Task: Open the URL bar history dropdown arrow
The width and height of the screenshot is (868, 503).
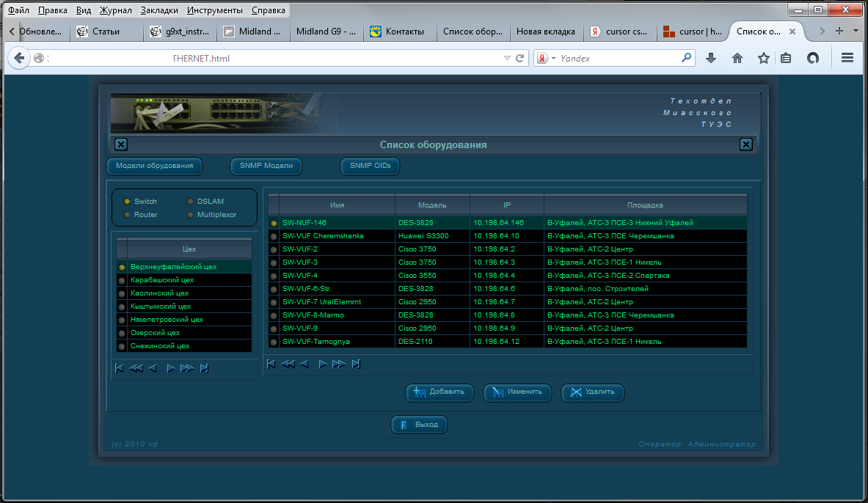Action: (506, 58)
